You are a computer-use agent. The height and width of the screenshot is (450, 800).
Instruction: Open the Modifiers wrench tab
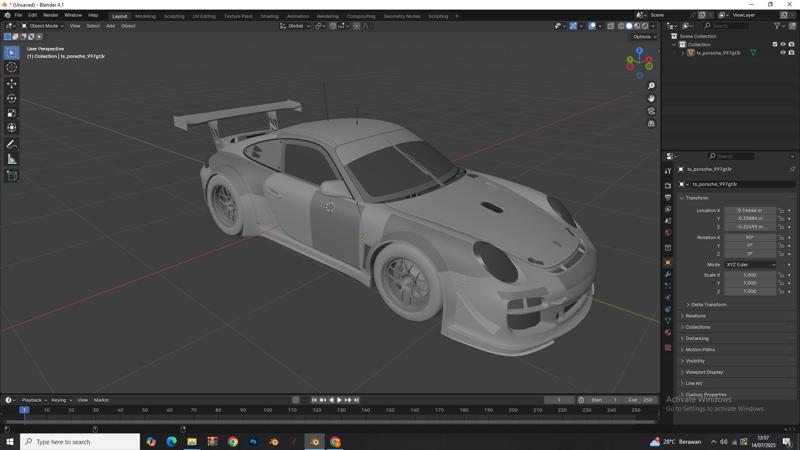tap(668, 274)
